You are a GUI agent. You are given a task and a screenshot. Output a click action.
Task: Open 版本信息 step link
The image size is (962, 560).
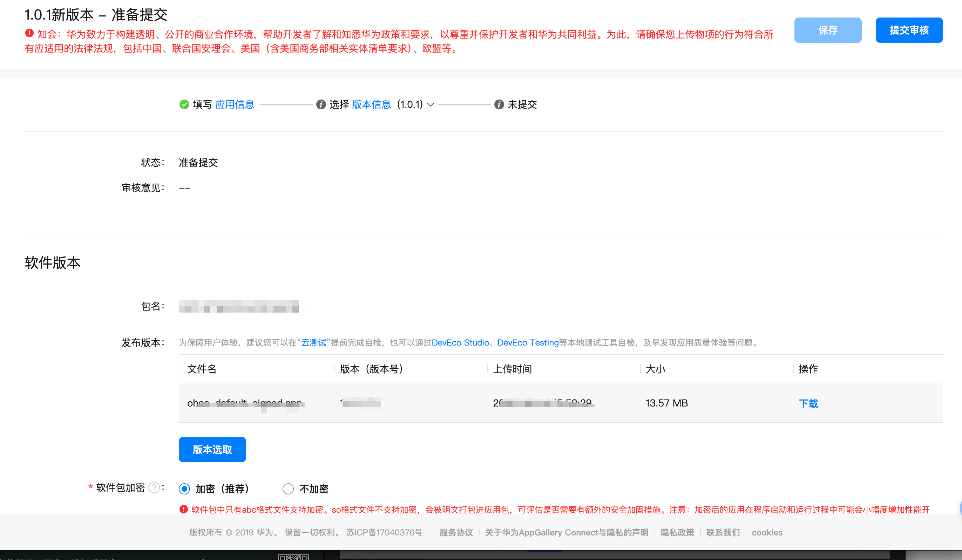click(371, 104)
